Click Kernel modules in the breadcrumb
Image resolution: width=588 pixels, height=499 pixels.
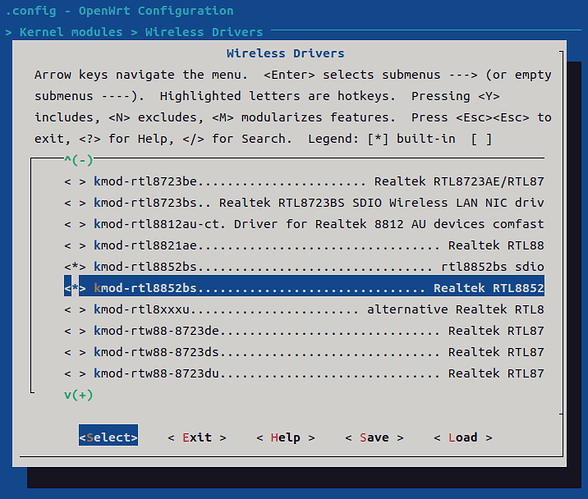click(x=71, y=32)
